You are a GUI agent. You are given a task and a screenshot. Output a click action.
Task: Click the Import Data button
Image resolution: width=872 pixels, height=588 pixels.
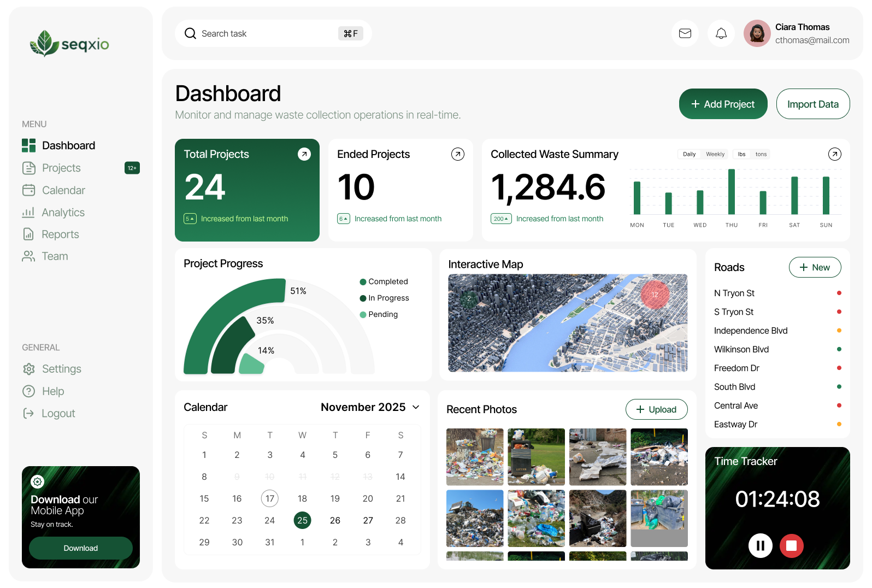click(812, 104)
